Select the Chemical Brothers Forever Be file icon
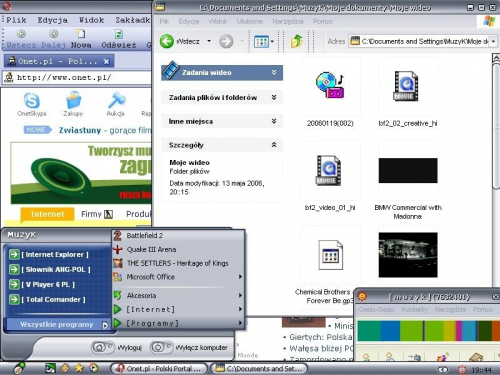 tap(330, 255)
